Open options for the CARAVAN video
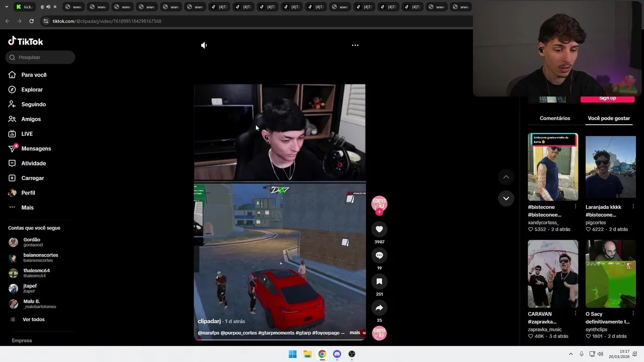 575,313
